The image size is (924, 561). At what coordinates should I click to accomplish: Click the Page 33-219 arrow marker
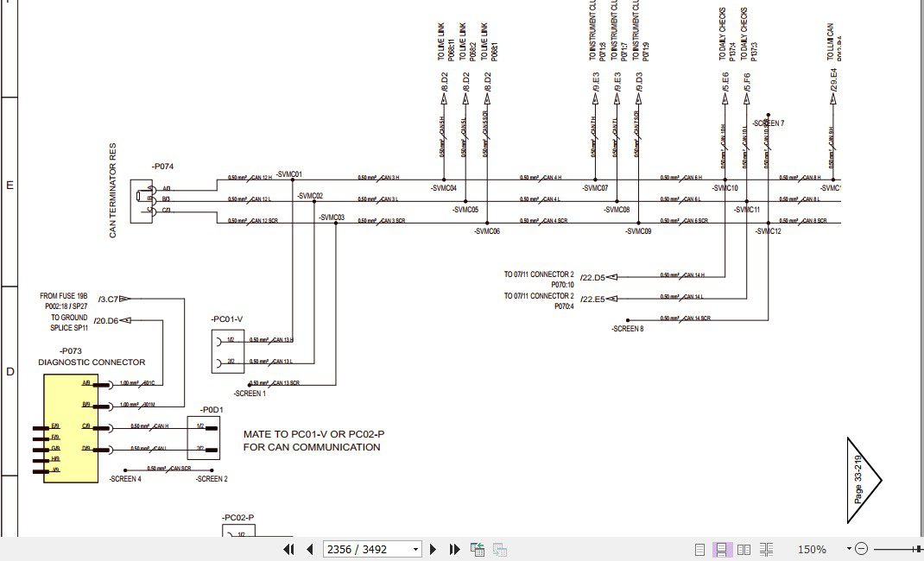coord(864,480)
